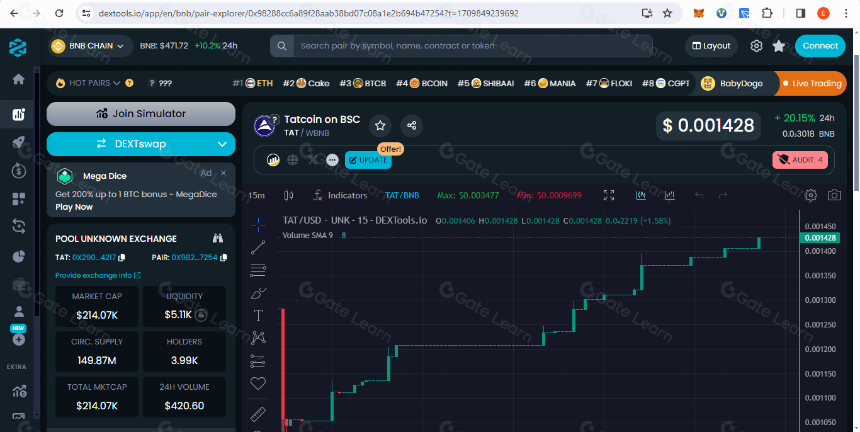Open favorites star in header

tap(779, 46)
